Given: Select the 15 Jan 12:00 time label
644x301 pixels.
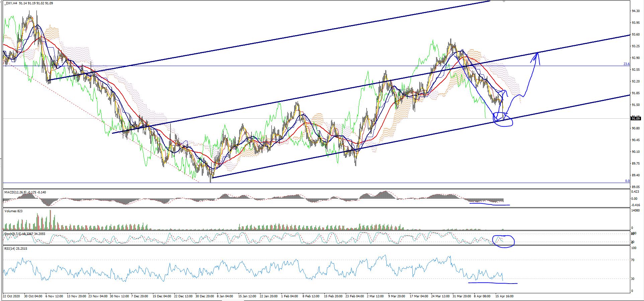Looking at the screenshot, I should [x=248, y=297].
